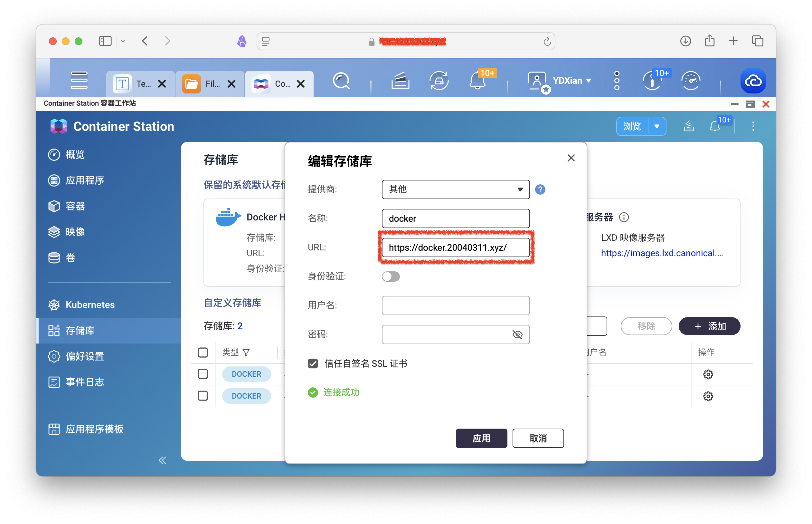Open Container Station notification bell
812x524 pixels.
[x=714, y=126]
